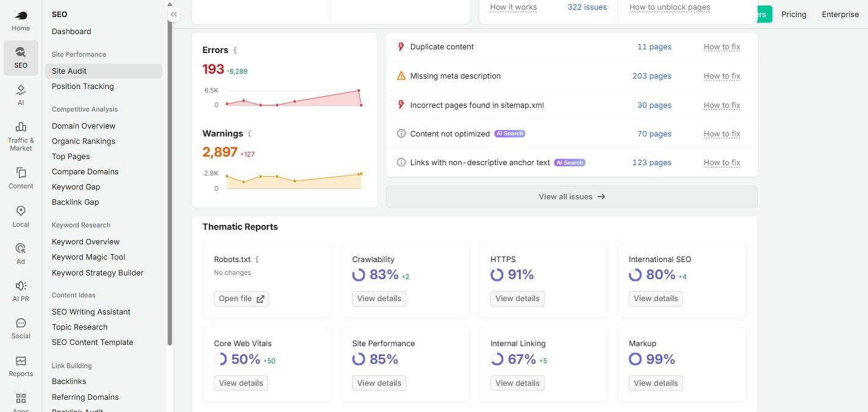Screen dimensions: 868x412
Task: Open Enterprise in the top bar
Action: pos(840,14)
